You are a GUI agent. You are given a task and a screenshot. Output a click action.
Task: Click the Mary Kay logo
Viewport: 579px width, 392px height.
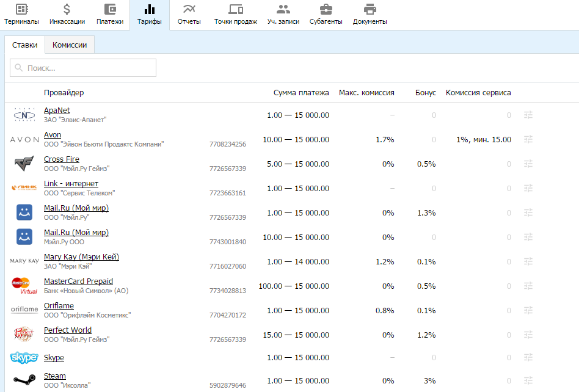pyautogui.click(x=24, y=261)
